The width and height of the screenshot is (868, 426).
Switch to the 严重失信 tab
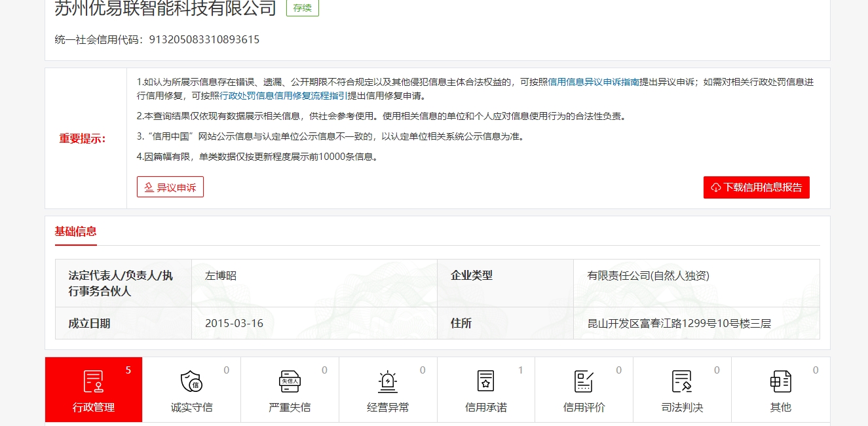[x=290, y=389]
